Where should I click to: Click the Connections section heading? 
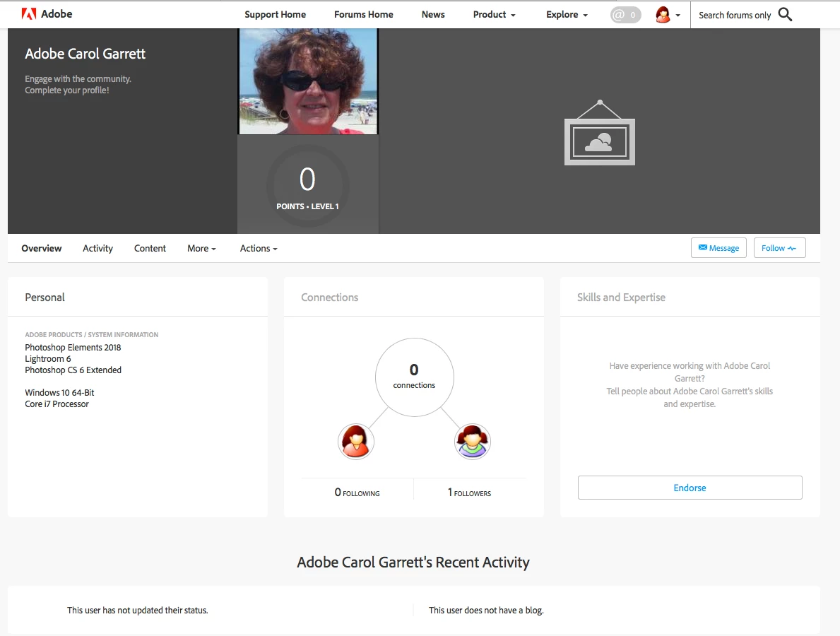coord(329,298)
